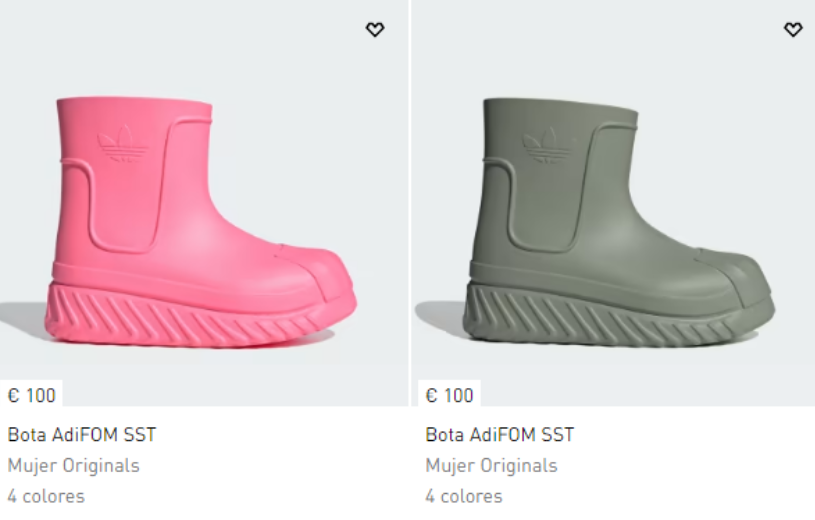Open the pink Bota AdiFOM SST image

click(204, 203)
